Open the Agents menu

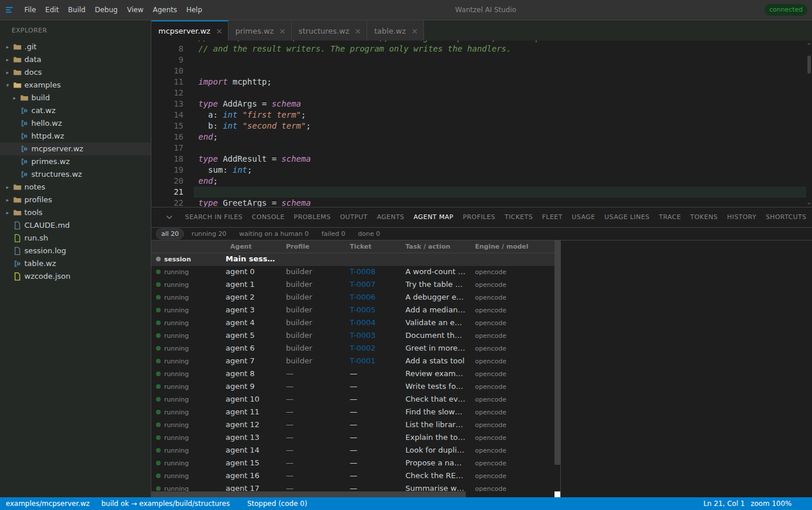[165, 10]
